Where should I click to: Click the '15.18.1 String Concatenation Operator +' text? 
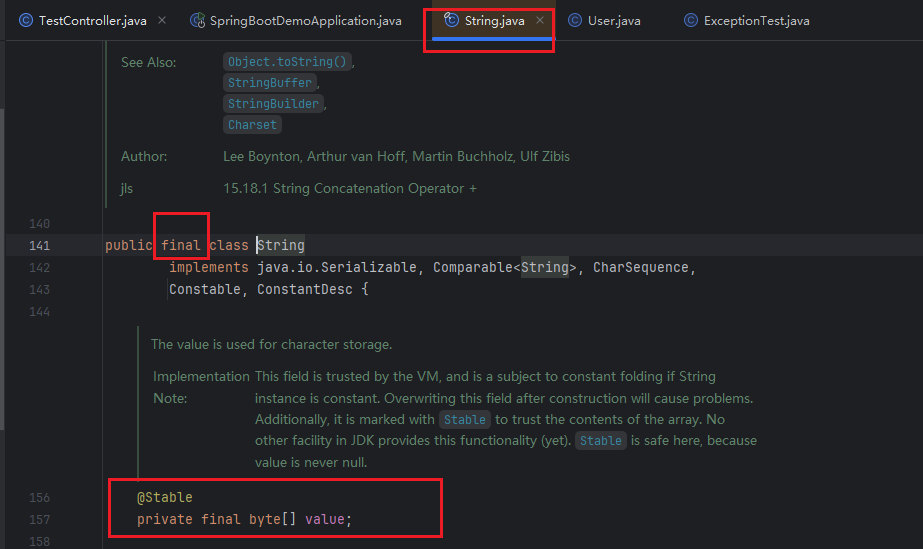coord(350,188)
